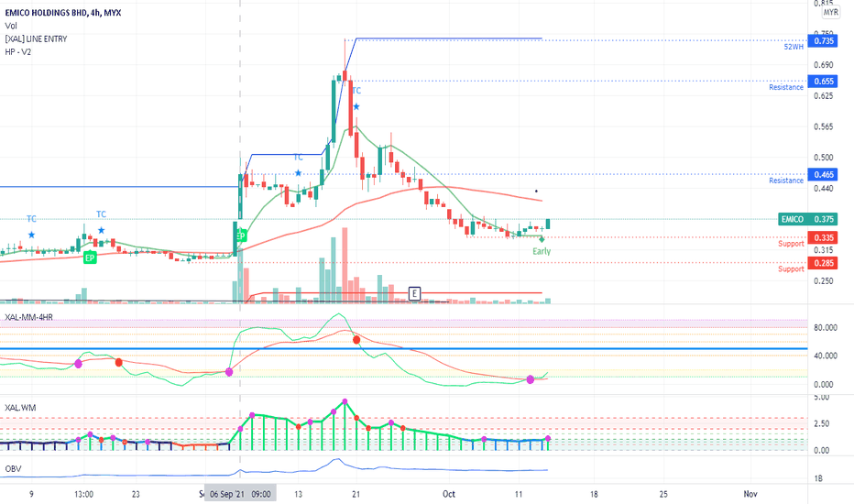Select the OBV pane label
Screen dimensions: 854x504
click(13, 468)
